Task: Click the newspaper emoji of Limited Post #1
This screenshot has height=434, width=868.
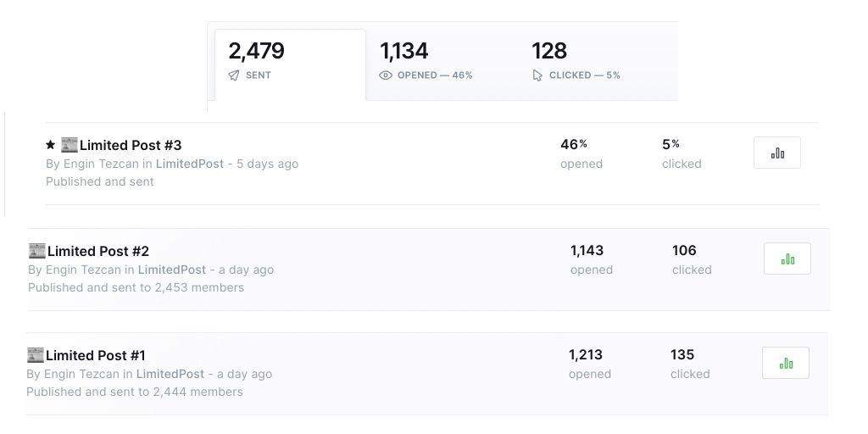Action: pos(36,355)
